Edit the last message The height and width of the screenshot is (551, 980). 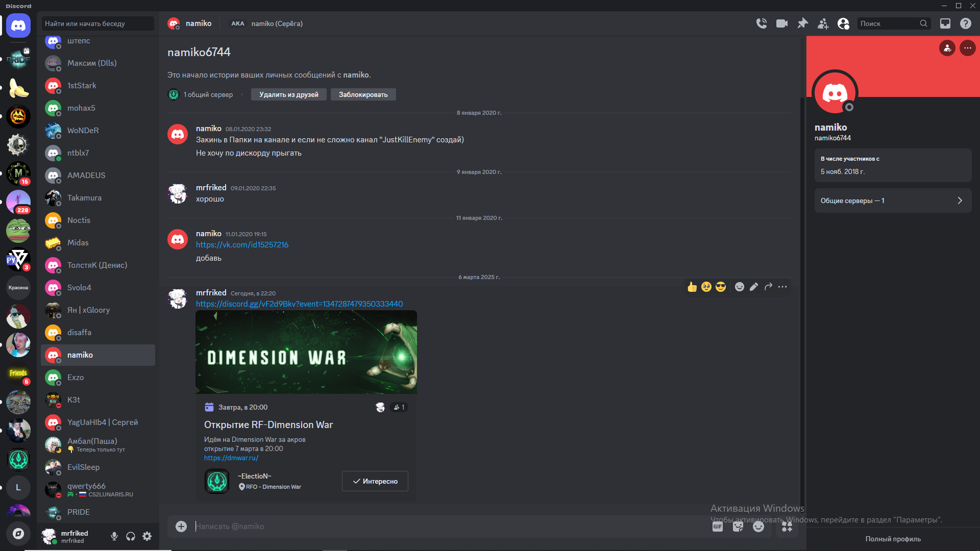(x=754, y=287)
